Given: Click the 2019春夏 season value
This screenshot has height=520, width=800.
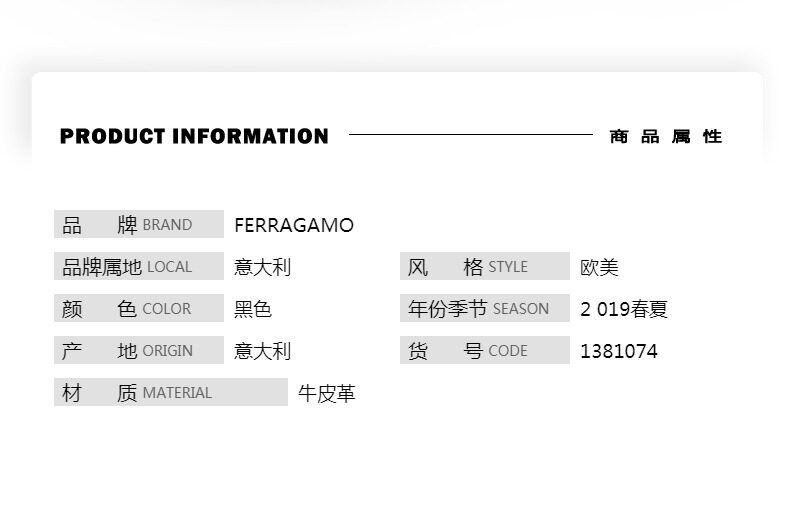Looking at the screenshot, I should pos(624,309).
